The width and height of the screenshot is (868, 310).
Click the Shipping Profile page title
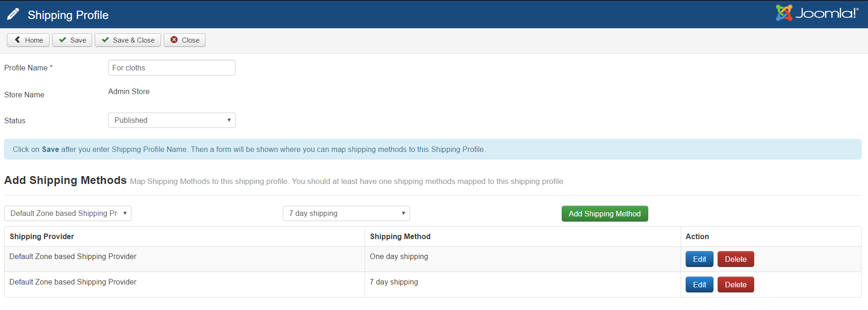[68, 15]
